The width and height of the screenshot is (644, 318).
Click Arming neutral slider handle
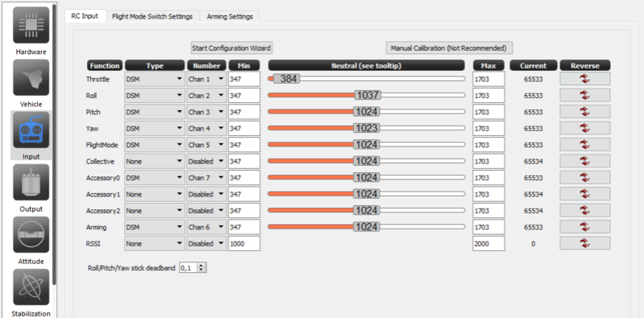366,226
